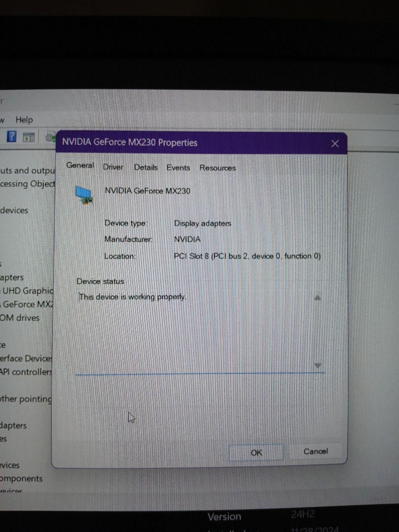The width and height of the screenshot is (399, 532).
Task: Click the Version label behind the window
Action: (x=224, y=517)
